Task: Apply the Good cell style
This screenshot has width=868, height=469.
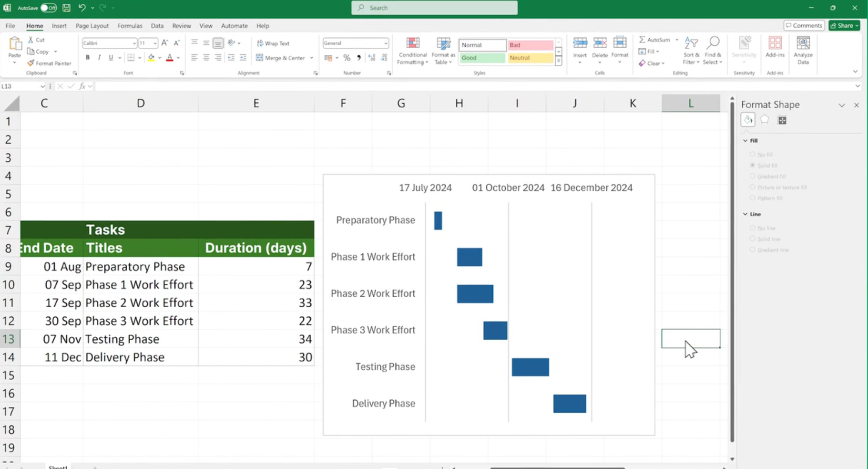Action: (482, 58)
